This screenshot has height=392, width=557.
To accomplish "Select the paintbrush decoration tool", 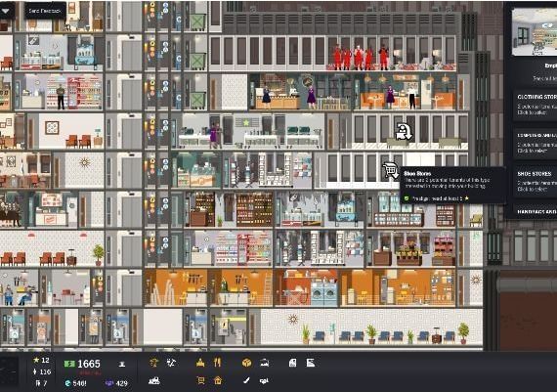I will (x=246, y=380).
